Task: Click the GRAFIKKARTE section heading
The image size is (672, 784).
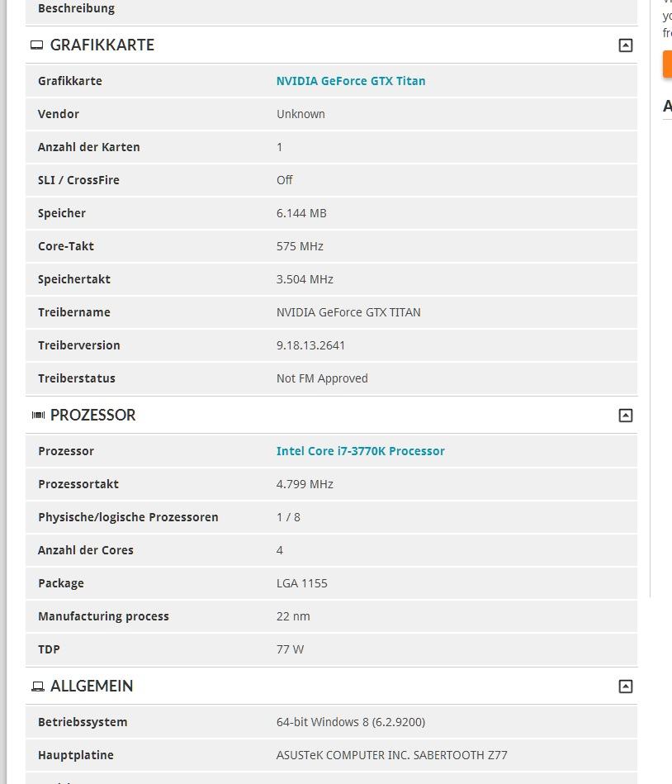Action: pyautogui.click(x=102, y=45)
